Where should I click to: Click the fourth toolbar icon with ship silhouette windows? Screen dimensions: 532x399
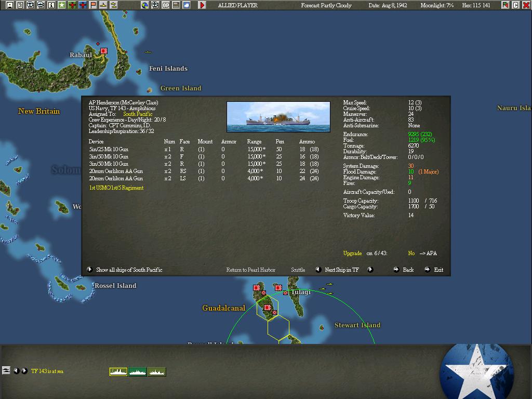pyautogui.click(x=41, y=5)
